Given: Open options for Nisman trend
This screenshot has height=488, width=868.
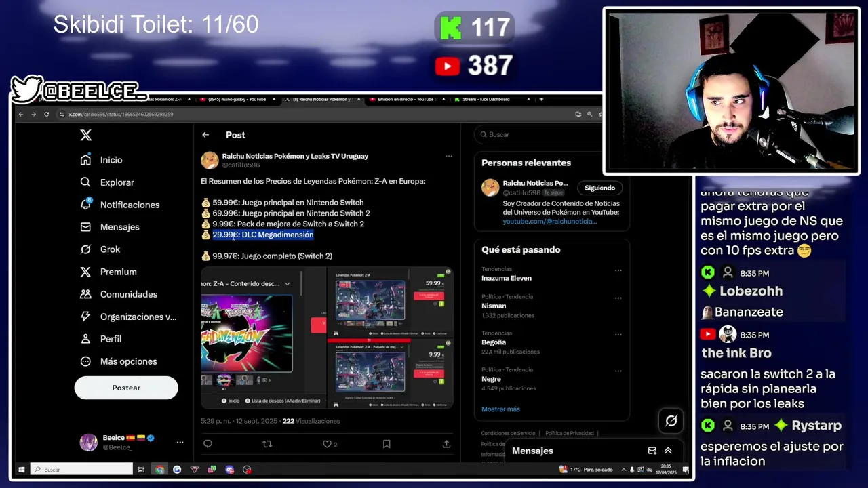Looking at the screenshot, I should click(618, 298).
